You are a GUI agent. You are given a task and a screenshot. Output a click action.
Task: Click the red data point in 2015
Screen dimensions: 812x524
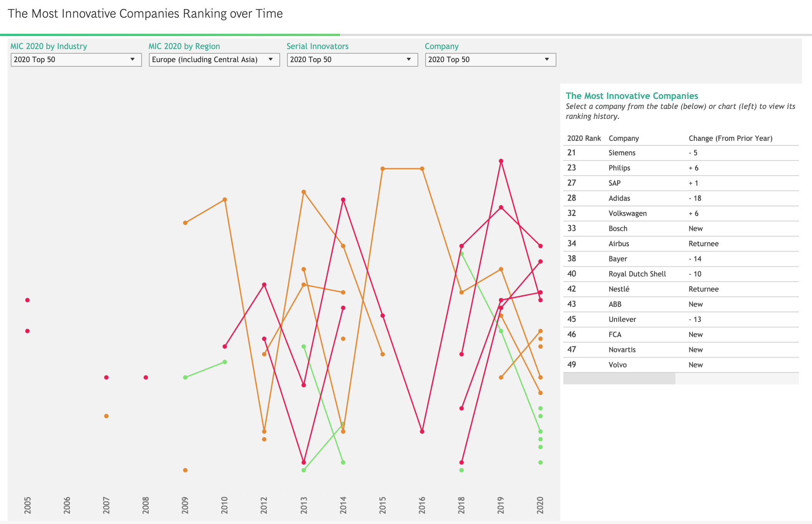(x=383, y=316)
